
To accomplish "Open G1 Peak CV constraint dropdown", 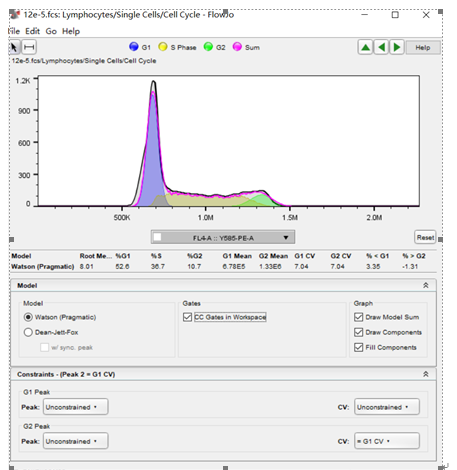I will (387, 407).
